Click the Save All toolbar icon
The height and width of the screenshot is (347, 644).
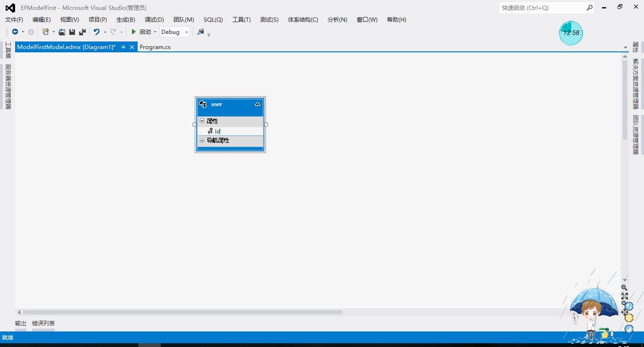pos(82,32)
